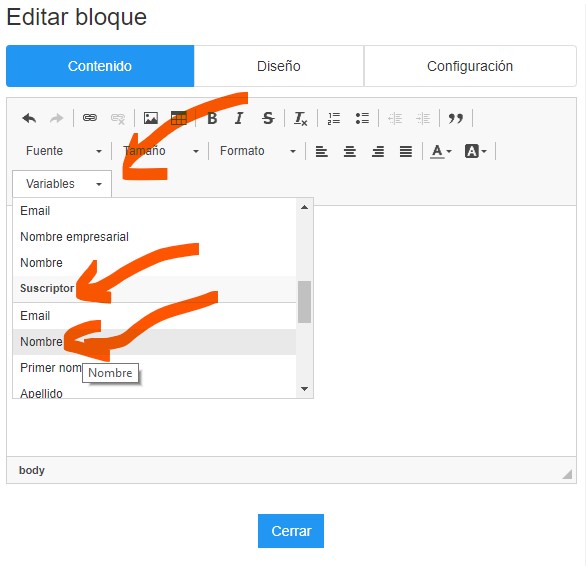The width and height of the screenshot is (586, 566).
Task: Click the undo arrow icon
Action: click(x=29, y=119)
